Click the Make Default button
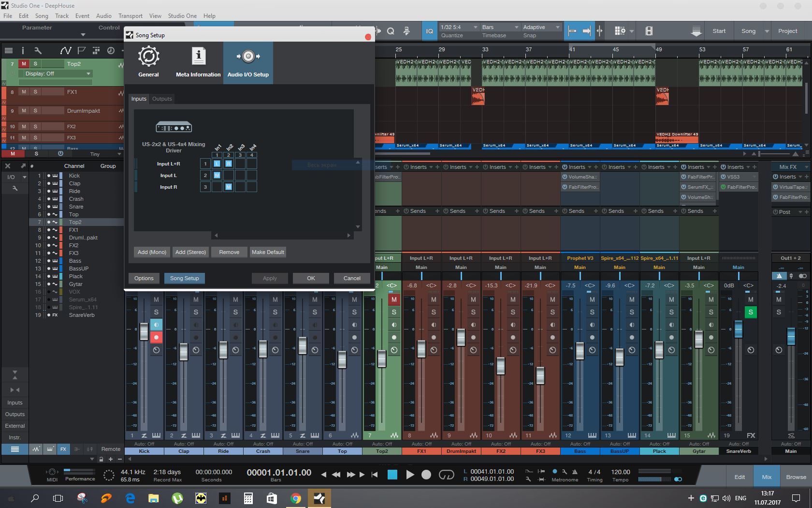The width and height of the screenshot is (812, 508). (x=268, y=252)
